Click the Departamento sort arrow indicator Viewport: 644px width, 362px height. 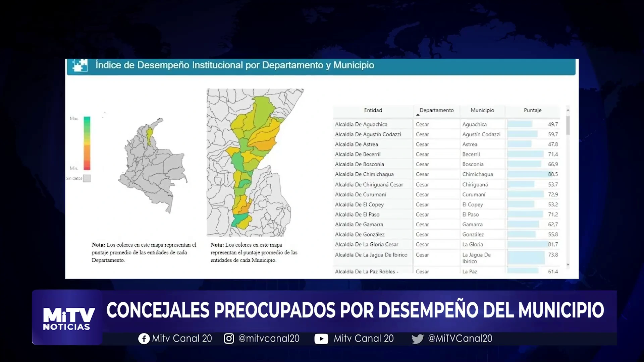pyautogui.click(x=418, y=115)
